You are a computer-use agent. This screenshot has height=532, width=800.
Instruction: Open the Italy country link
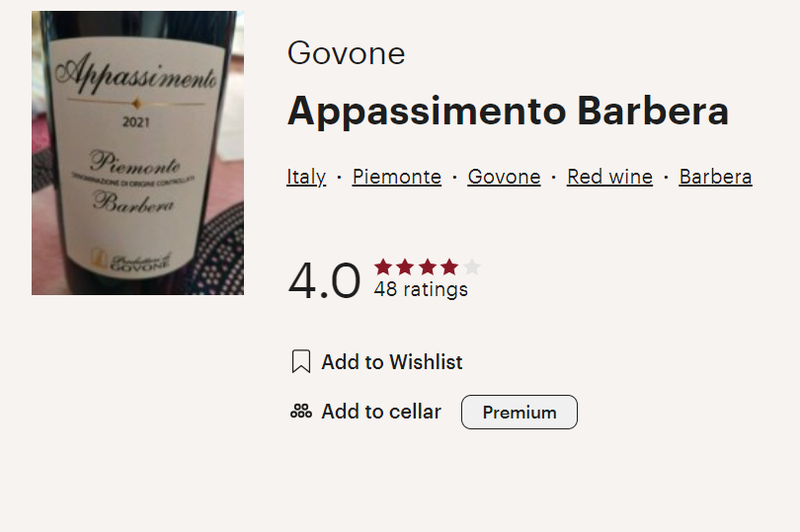306,177
